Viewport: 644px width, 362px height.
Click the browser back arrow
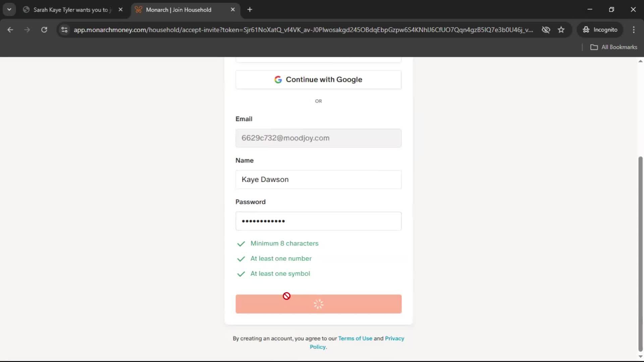[x=10, y=30]
